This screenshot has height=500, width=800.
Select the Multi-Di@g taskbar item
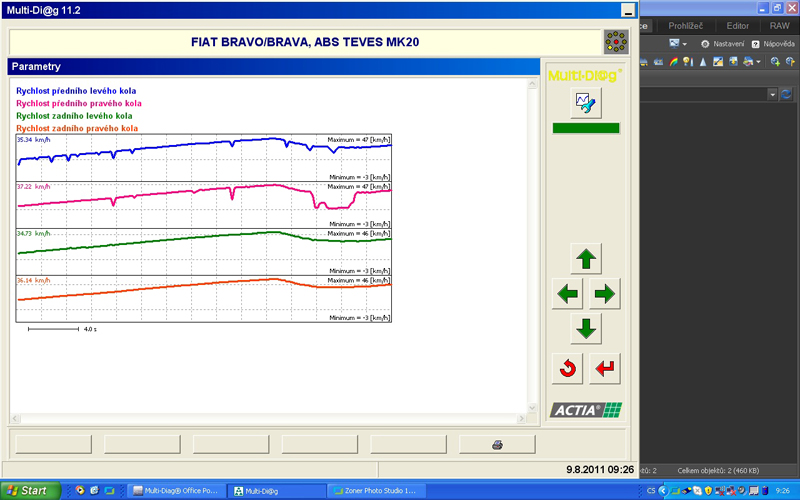click(x=276, y=491)
